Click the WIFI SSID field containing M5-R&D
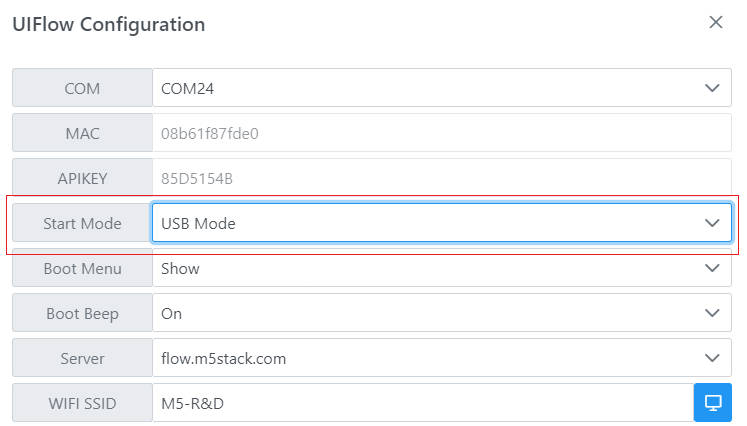 [x=423, y=403]
